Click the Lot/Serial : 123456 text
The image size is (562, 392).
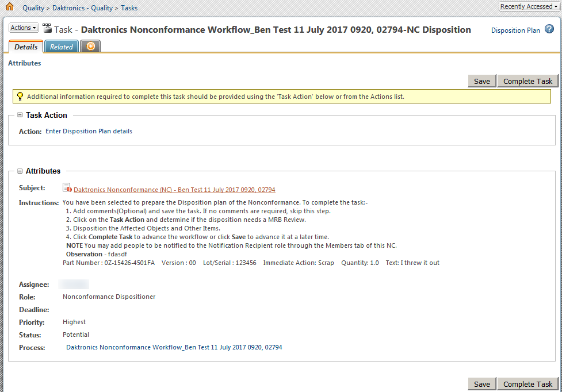click(230, 263)
